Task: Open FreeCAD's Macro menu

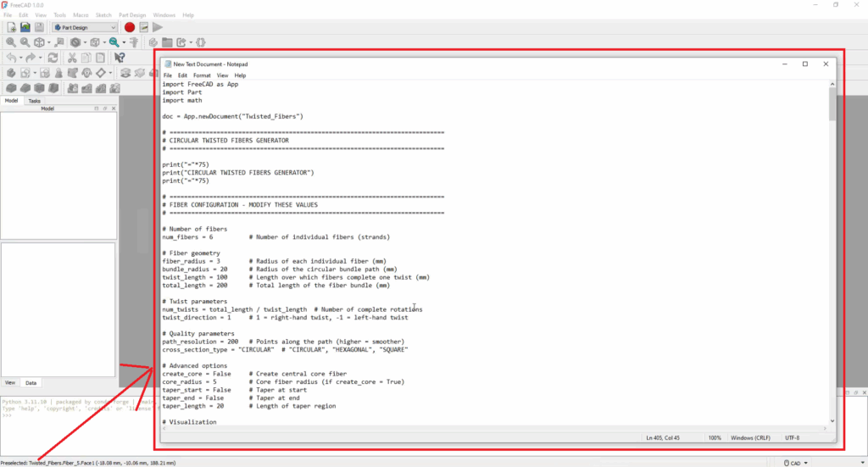Action: 81,15
